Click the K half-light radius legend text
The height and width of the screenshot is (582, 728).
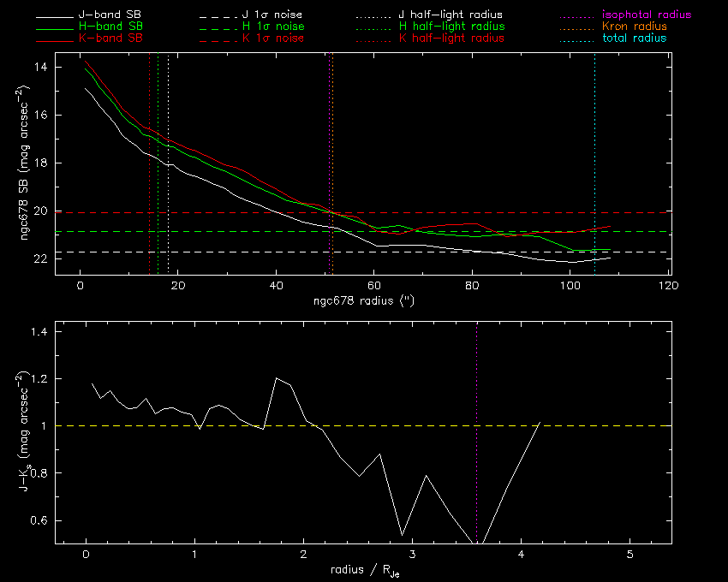click(x=451, y=39)
